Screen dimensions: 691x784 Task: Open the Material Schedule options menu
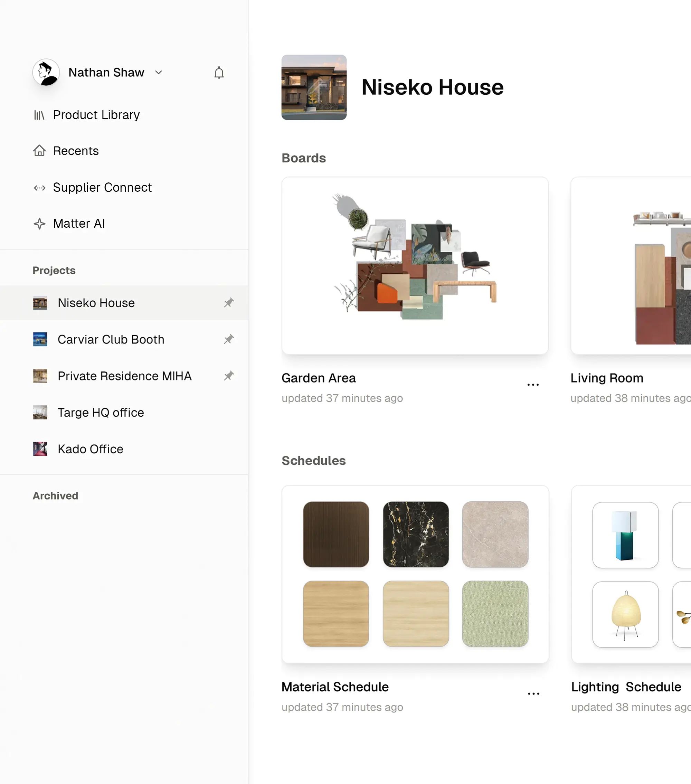[x=533, y=693]
